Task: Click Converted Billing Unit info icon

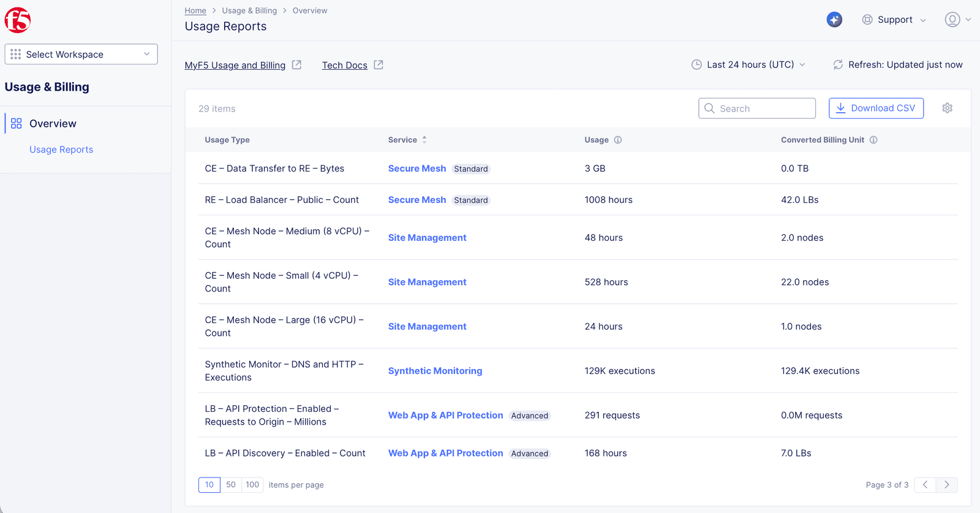Action: pyautogui.click(x=873, y=140)
